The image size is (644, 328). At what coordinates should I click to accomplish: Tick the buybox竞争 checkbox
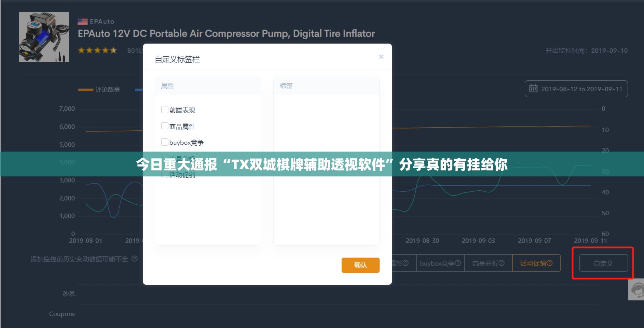(x=164, y=142)
